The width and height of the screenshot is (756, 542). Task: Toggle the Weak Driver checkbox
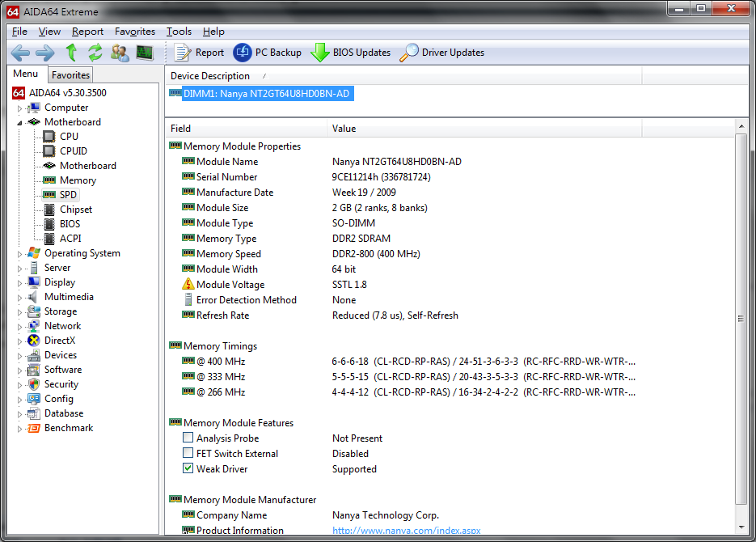click(188, 468)
